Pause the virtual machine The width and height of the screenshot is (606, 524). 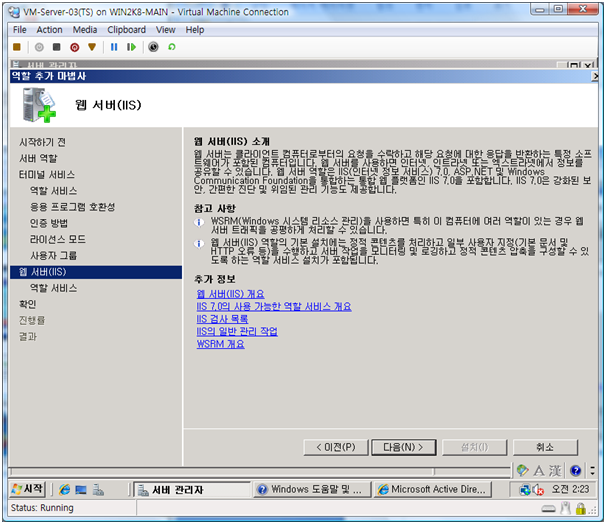point(114,47)
